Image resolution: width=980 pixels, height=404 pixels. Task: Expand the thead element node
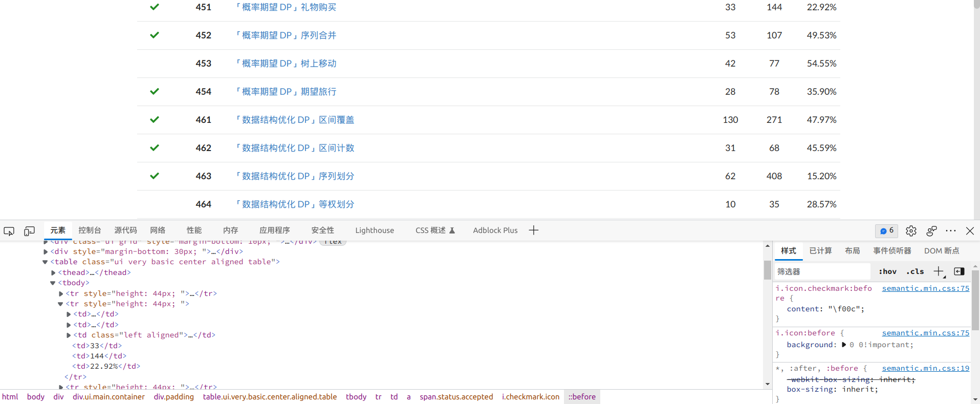point(53,273)
